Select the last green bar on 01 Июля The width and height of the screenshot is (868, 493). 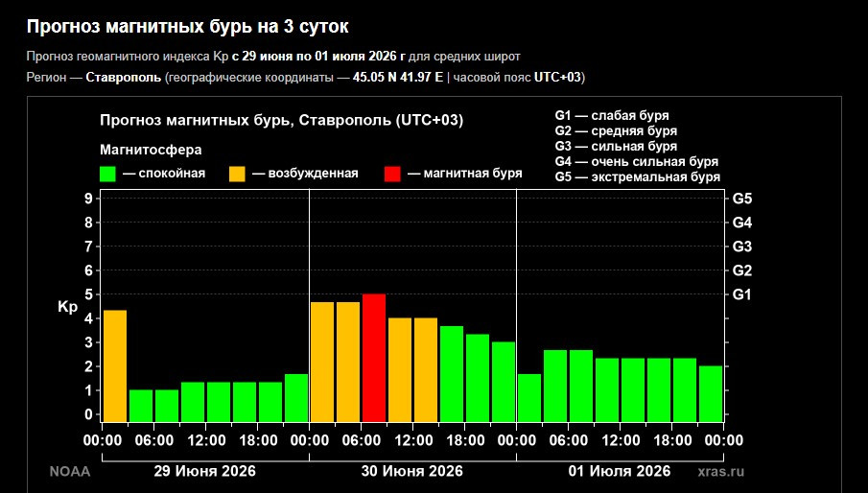coord(711,394)
